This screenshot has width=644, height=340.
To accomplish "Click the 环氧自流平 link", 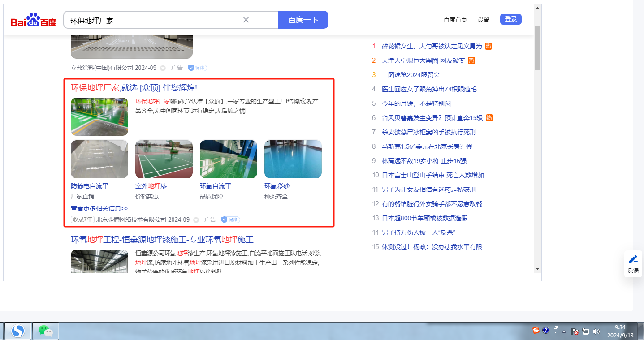I will point(216,186).
